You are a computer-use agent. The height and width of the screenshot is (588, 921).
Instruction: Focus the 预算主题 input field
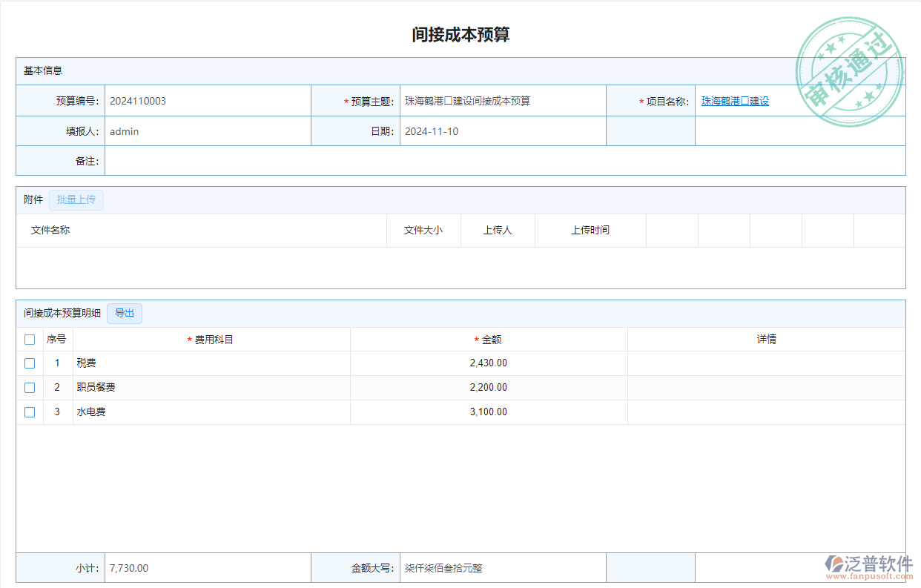(502, 102)
